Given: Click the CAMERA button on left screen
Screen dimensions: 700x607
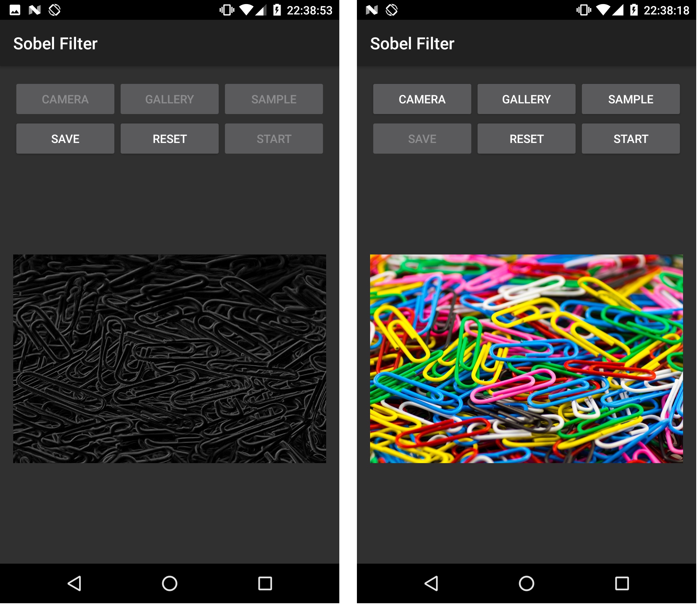Looking at the screenshot, I should [x=65, y=100].
